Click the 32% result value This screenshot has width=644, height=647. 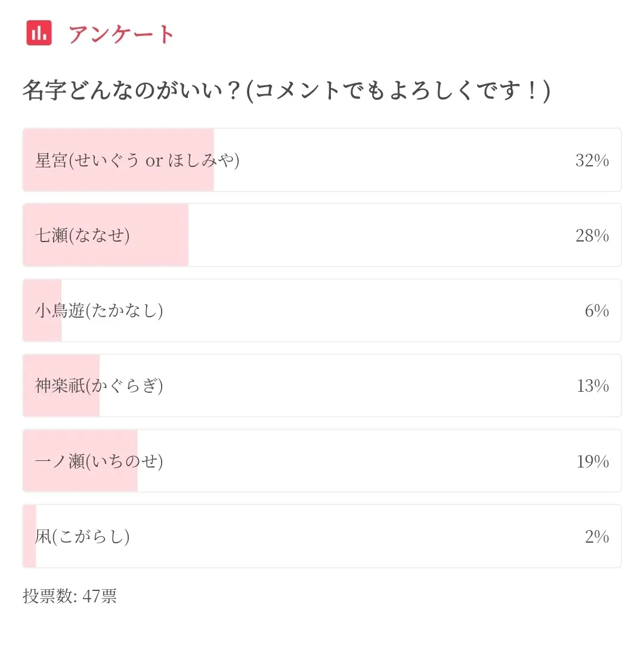tap(592, 160)
